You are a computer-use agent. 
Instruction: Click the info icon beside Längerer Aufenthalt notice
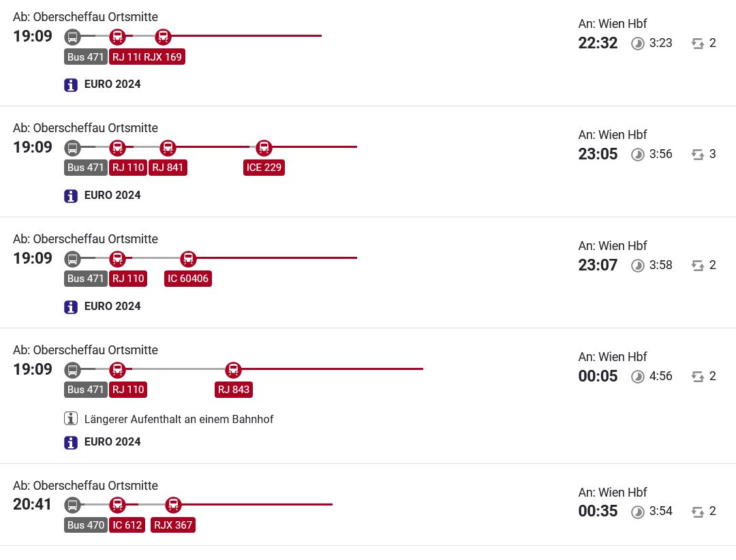[70, 418]
